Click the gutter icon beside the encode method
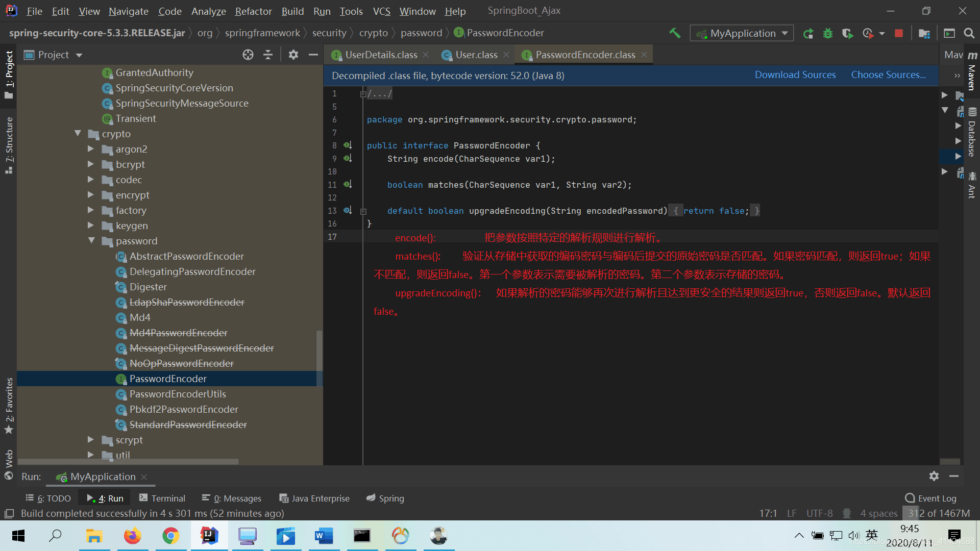Screen dimensions: 980x551 [x=348, y=159]
